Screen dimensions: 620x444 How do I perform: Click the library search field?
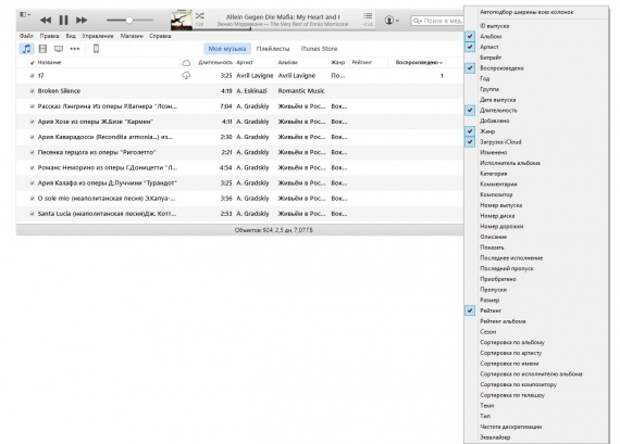pyautogui.click(x=437, y=21)
